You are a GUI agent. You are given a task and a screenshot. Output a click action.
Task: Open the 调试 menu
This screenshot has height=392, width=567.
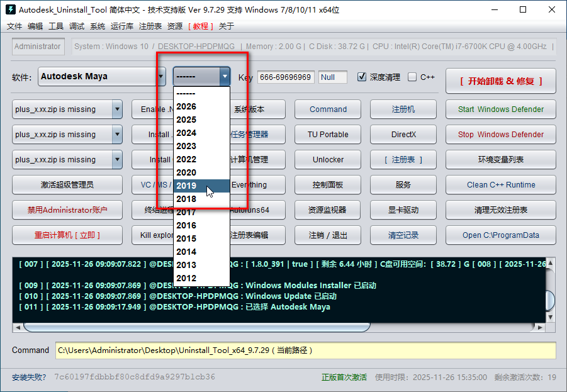[x=77, y=26]
